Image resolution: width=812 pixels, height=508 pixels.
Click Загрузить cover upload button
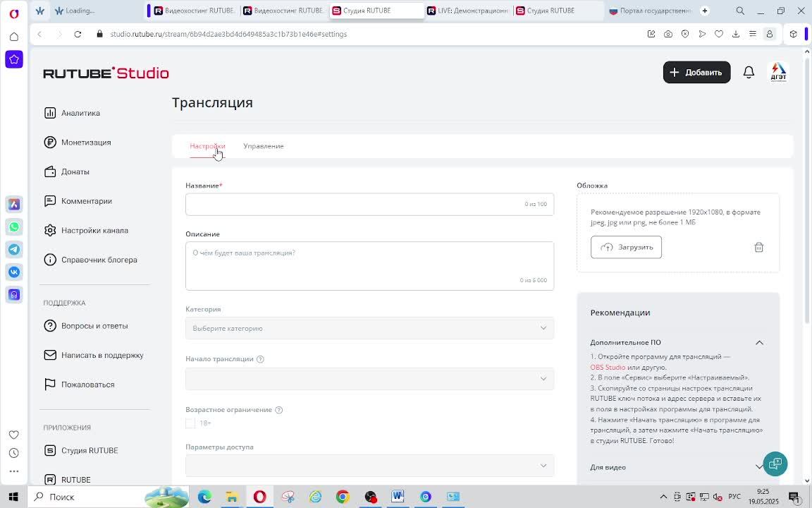pos(626,247)
